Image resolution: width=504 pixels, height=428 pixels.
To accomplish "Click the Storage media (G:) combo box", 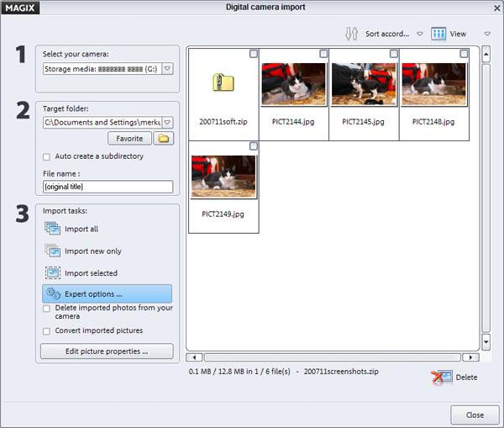I will point(108,69).
